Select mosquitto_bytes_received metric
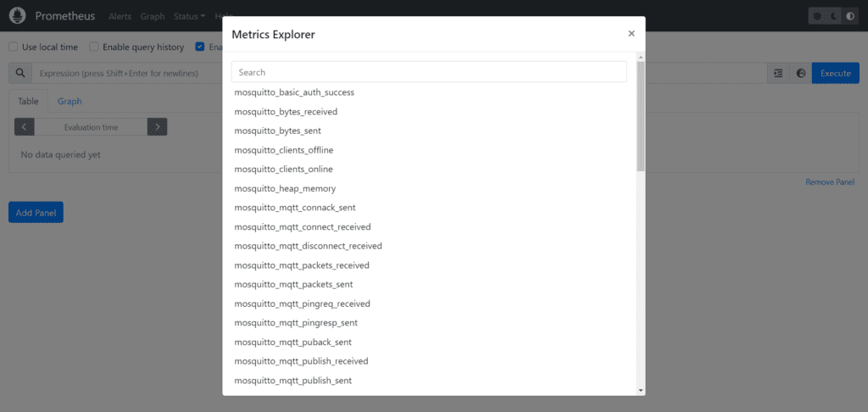868x412 pixels. [286, 112]
